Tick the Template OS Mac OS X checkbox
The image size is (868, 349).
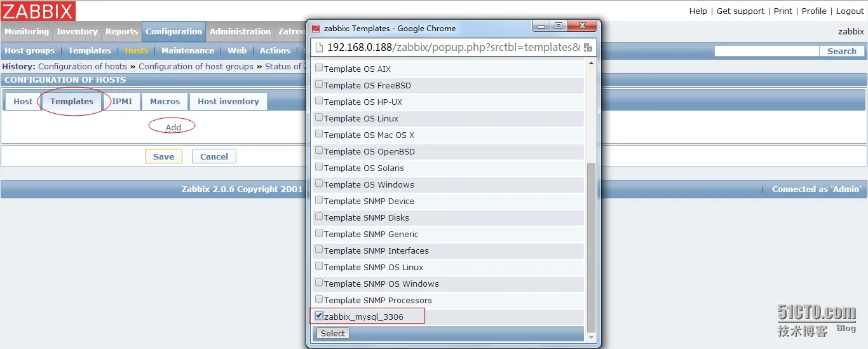[319, 134]
